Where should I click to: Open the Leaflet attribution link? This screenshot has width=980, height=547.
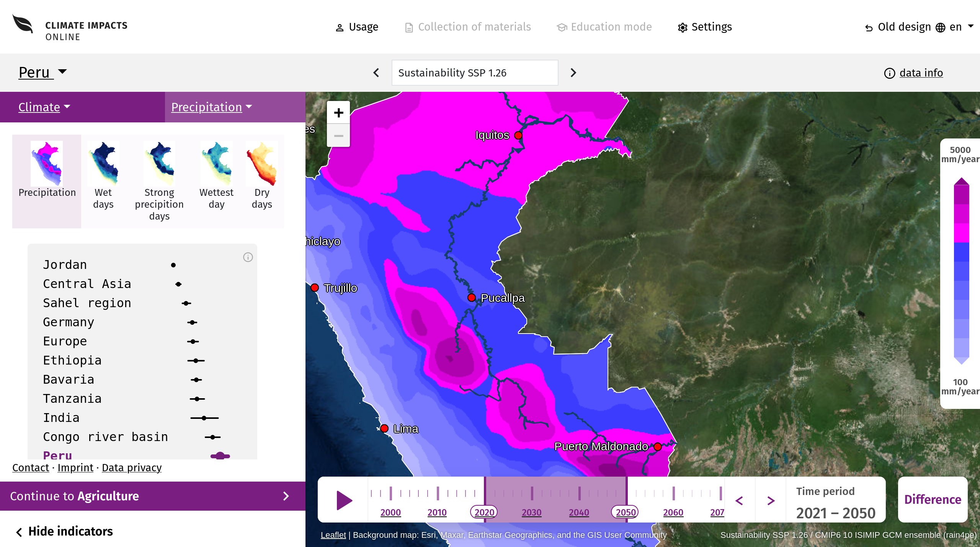pos(333,535)
